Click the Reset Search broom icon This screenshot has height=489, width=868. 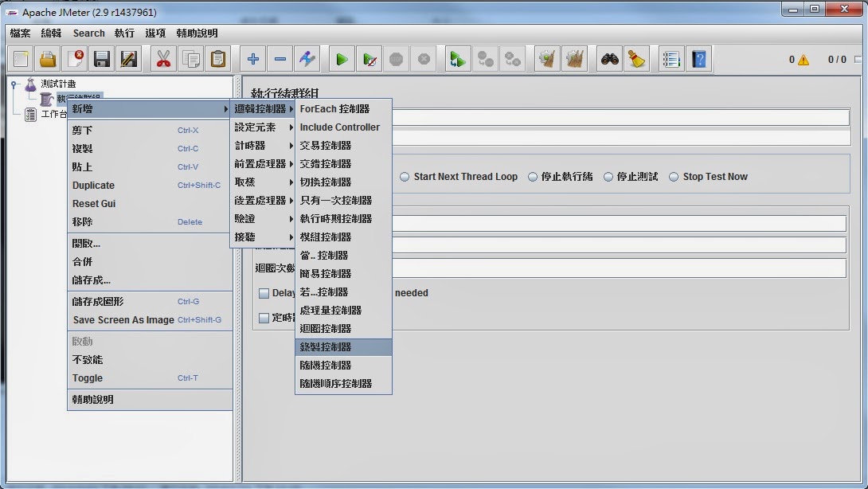click(636, 59)
